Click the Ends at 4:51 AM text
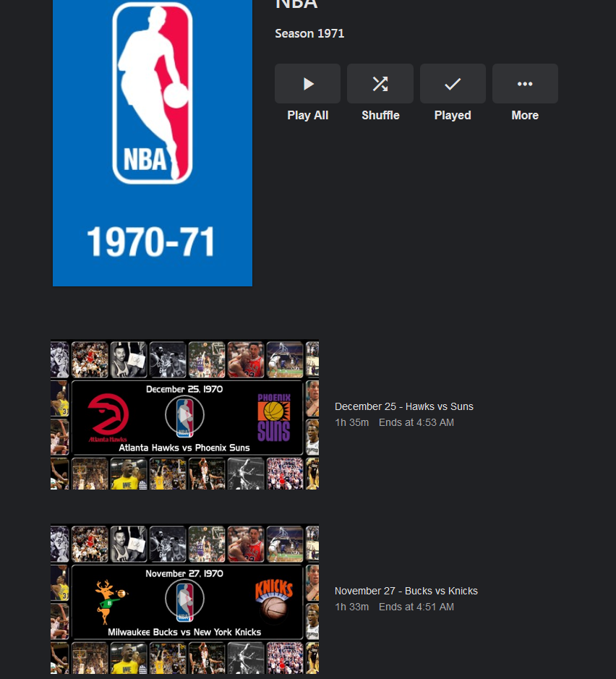616x679 pixels. [x=416, y=607]
